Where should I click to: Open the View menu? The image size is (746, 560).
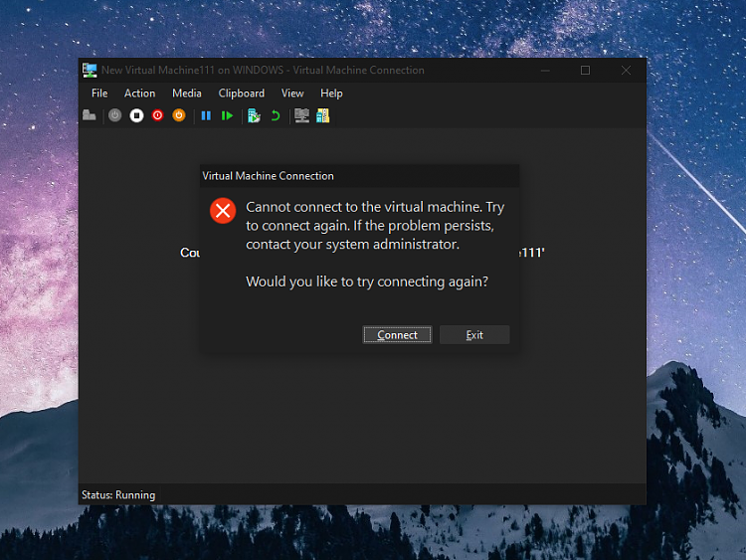[x=292, y=93]
